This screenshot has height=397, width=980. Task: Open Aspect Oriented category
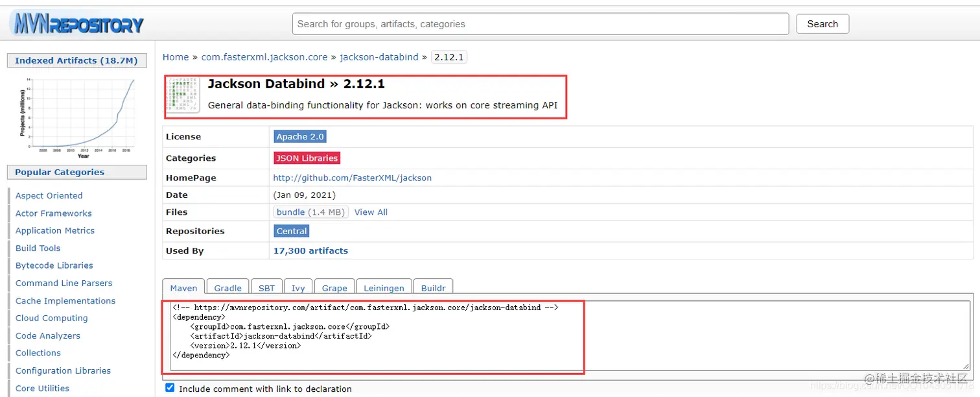[x=49, y=196]
